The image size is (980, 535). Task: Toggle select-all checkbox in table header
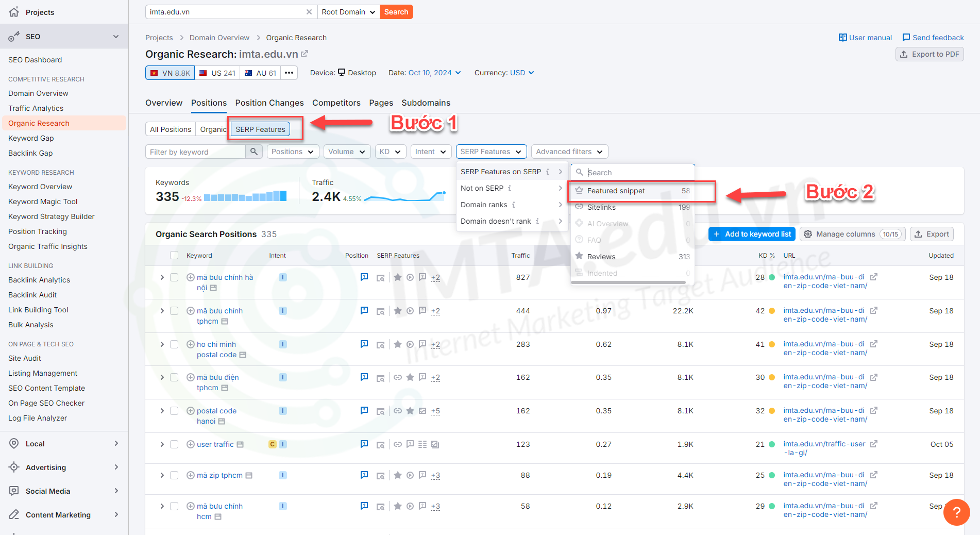click(x=174, y=255)
